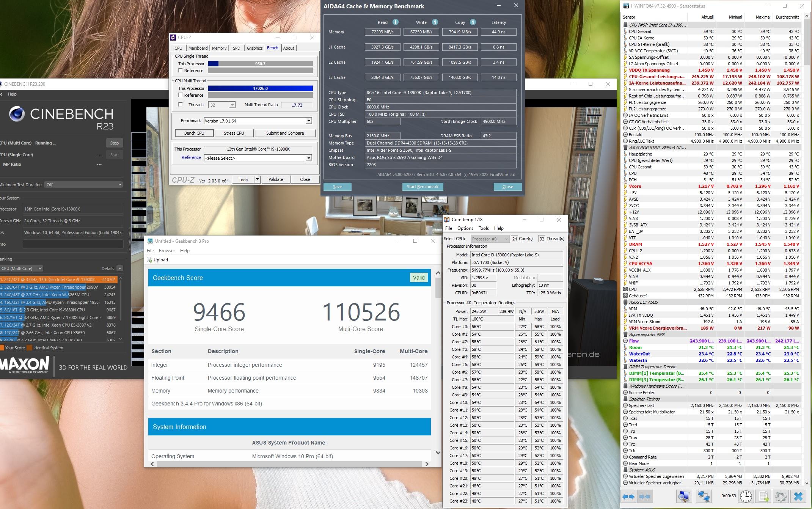This screenshot has width=812, height=509.
Task: Click the Geekbench Upload toolbar icon
Action: [x=149, y=260]
